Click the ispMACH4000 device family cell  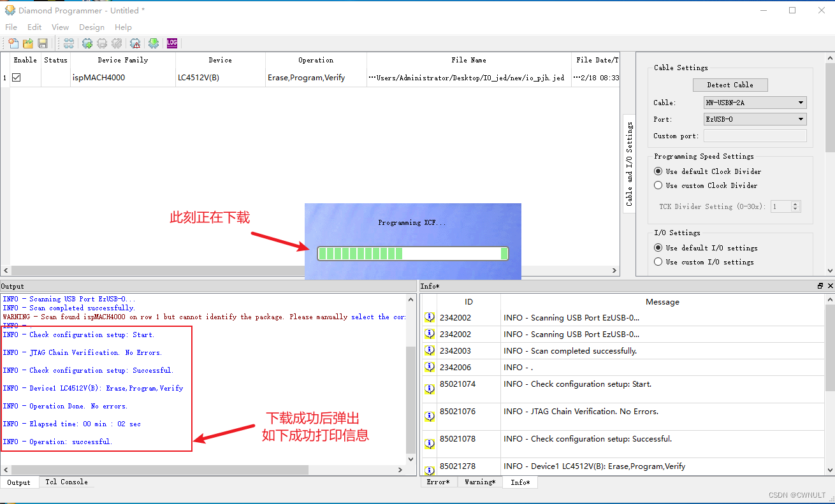click(122, 78)
